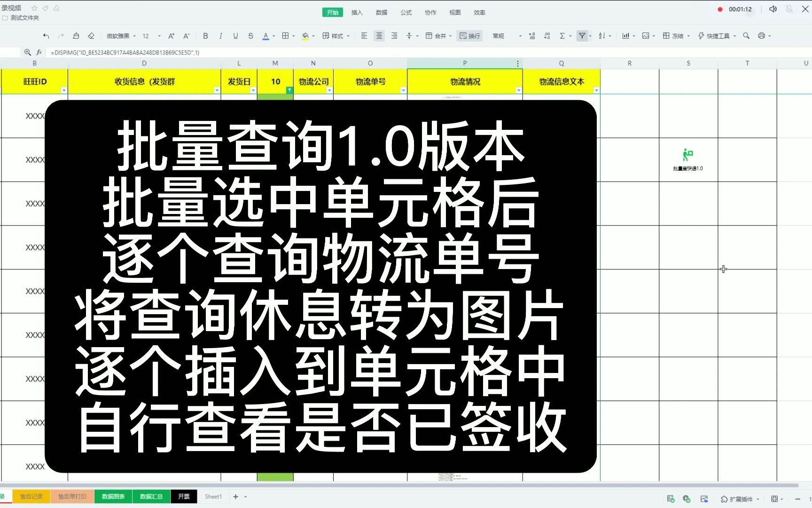Viewport: 812px width, 508px height.
Task: Click the redo arrow icon
Action: (x=61, y=36)
